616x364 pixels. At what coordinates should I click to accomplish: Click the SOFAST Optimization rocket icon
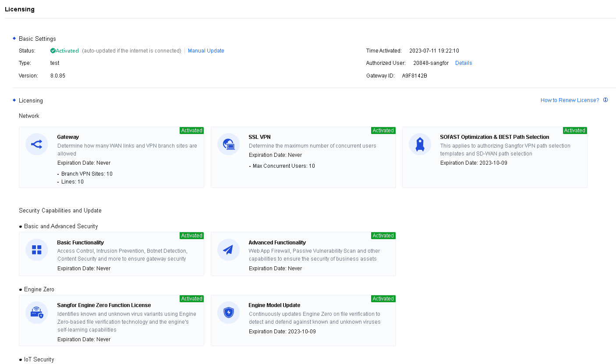pos(420,144)
